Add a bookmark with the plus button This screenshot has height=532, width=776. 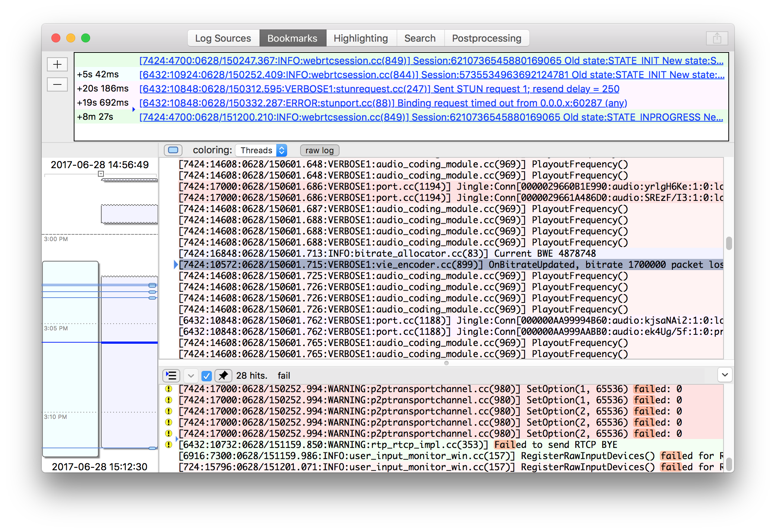[57, 64]
